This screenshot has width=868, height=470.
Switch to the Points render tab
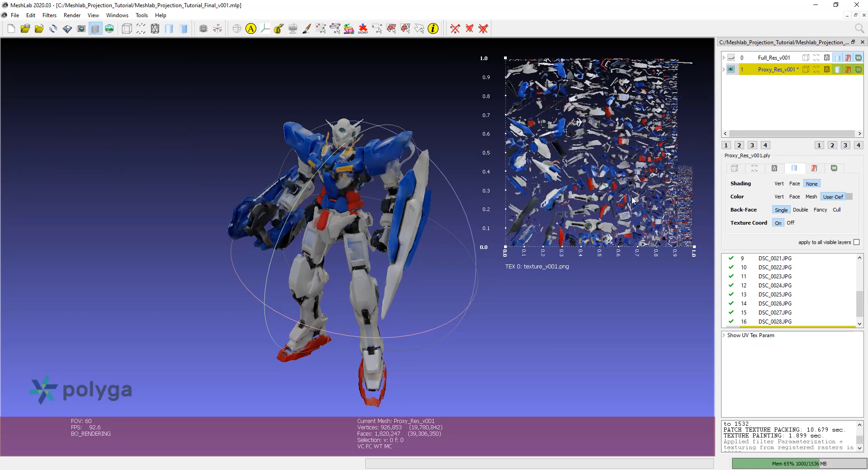(x=755, y=168)
